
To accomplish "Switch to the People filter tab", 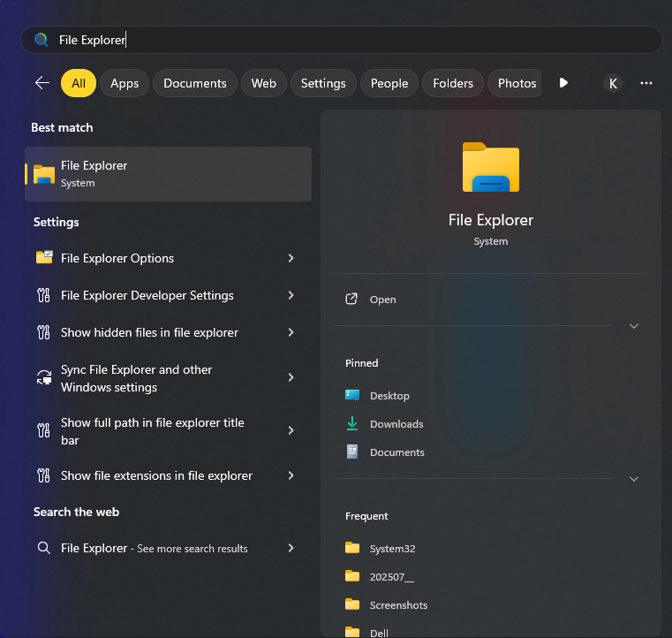I will click(389, 83).
